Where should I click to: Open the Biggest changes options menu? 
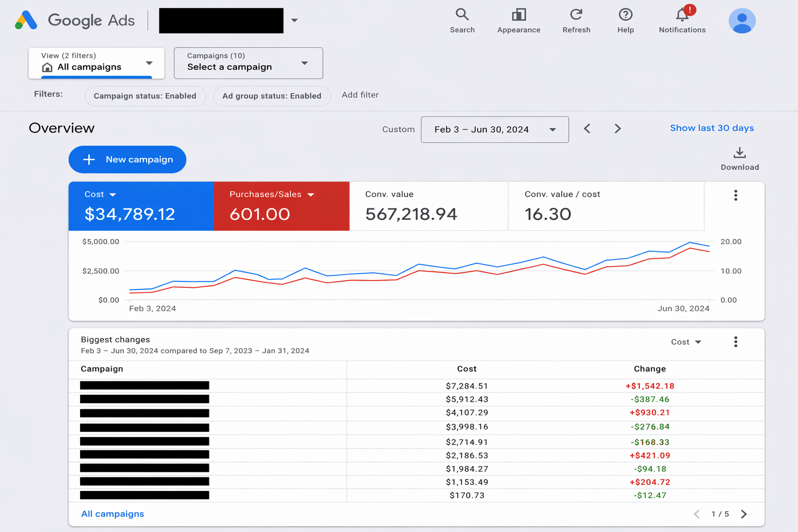pos(736,342)
